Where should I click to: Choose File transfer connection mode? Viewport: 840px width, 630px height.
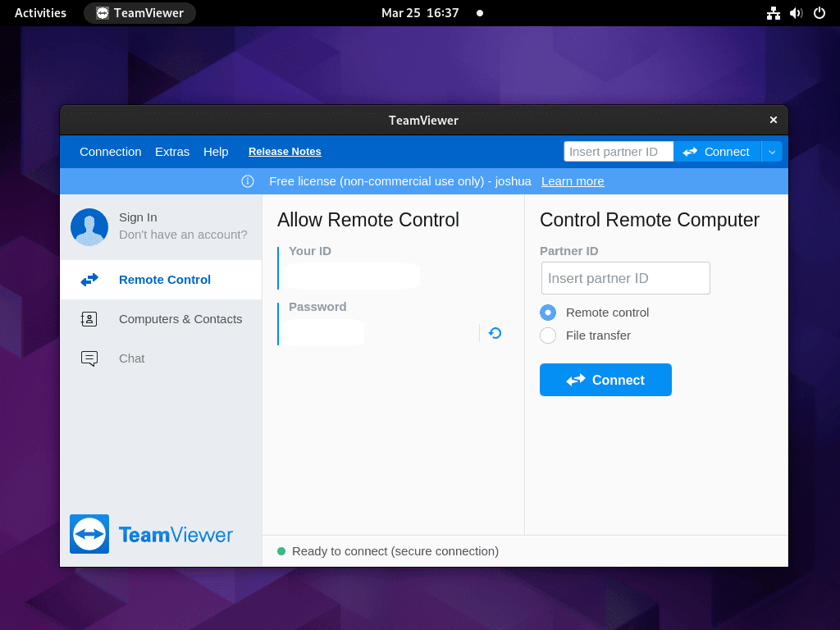click(x=547, y=336)
